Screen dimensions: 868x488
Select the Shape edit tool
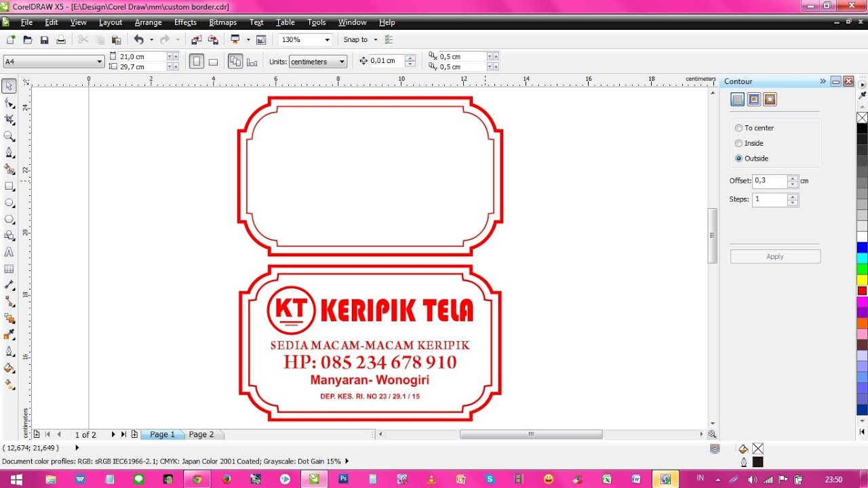click(x=9, y=102)
